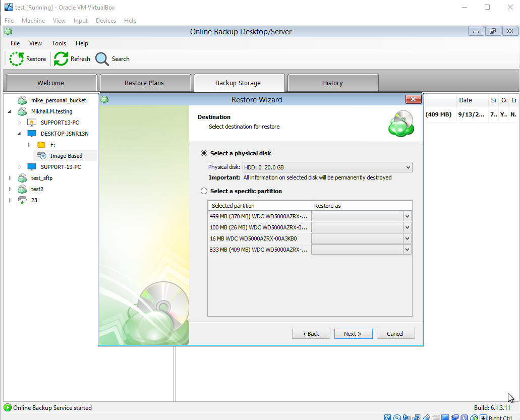
Task: Click 'Online Backup Service started' status text
Action: [x=52, y=408]
